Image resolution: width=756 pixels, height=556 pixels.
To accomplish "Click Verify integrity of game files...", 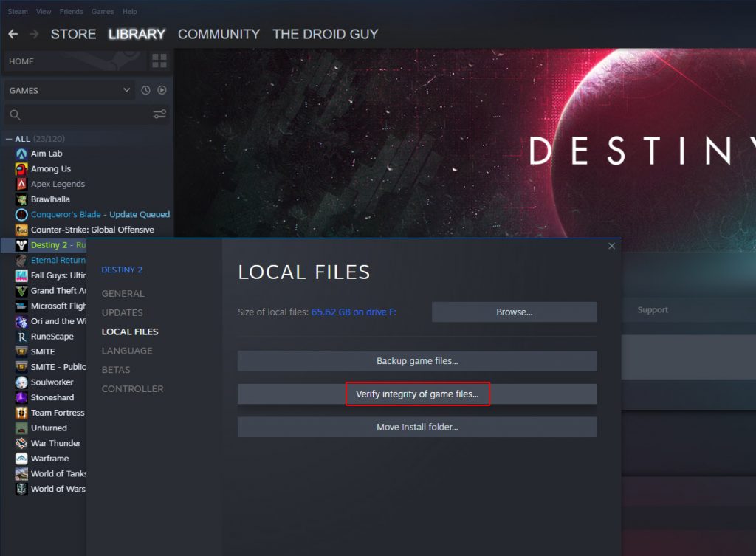I will click(x=417, y=394).
